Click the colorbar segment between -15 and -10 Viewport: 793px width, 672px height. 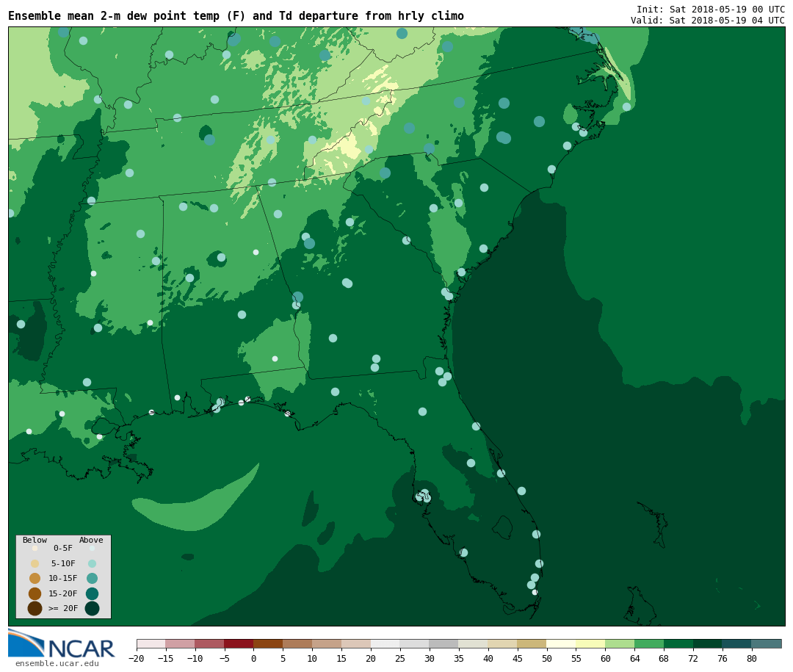(181, 643)
